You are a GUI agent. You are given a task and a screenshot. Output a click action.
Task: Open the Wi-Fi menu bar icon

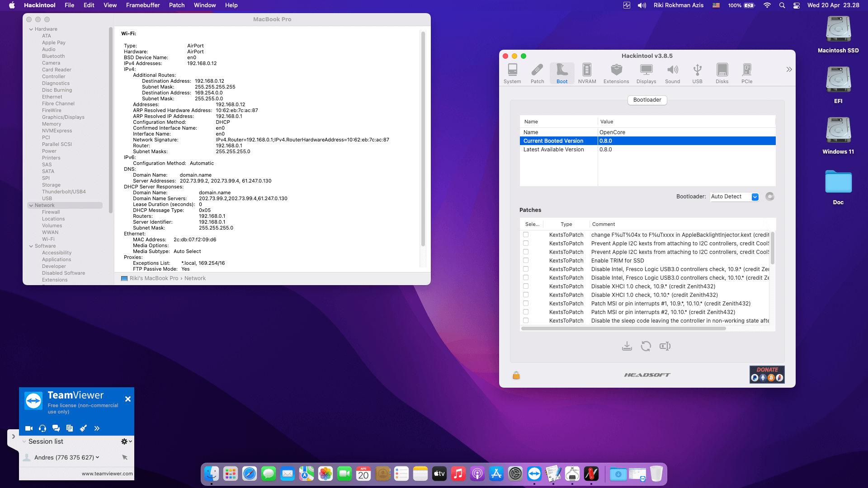[x=767, y=5]
